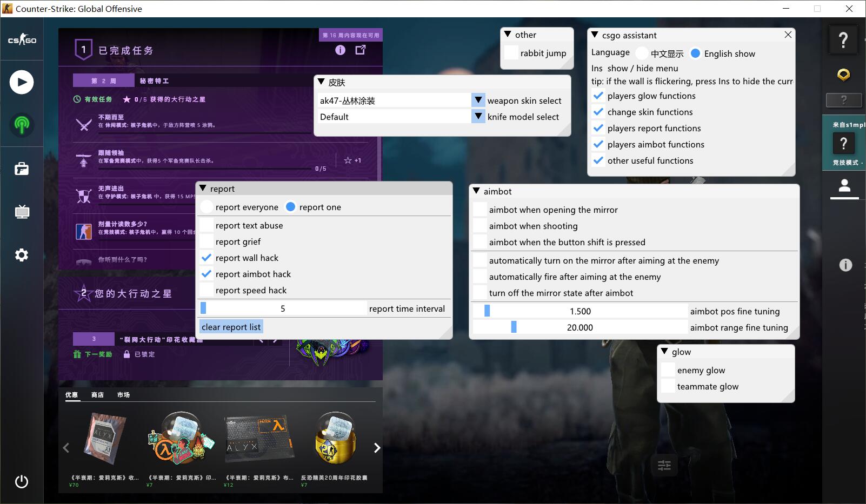This screenshot has width=866, height=504.
Task: Open missions in external window icon
Action: click(361, 50)
